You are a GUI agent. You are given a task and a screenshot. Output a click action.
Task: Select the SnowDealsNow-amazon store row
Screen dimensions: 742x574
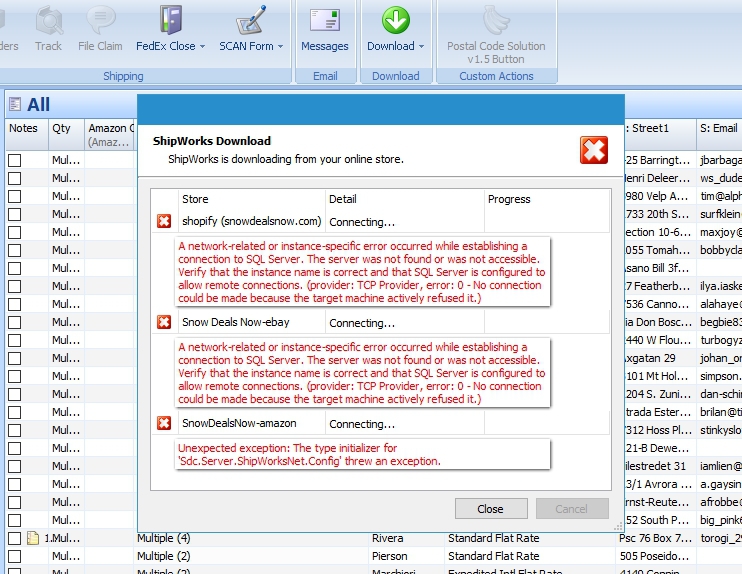point(380,423)
